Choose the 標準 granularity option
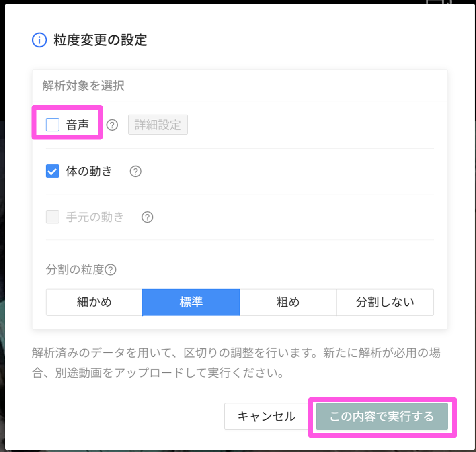This screenshot has width=476, height=452. pos(191,302)
